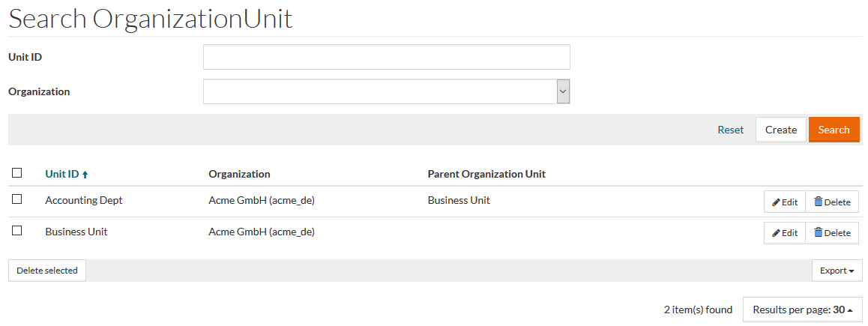Check the Business Unit row checkbox
Viewport: 868px width, 326px height.
point(17,231)
